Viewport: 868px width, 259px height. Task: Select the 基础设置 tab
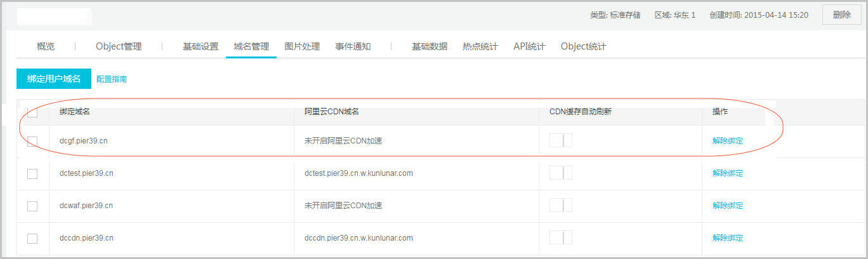pyautogui.click(x=201, y=46)
